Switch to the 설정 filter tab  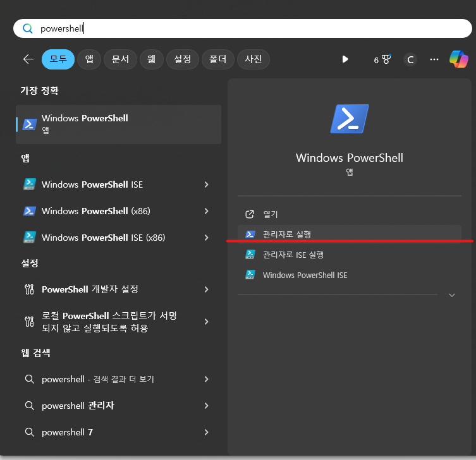[183, 59]
